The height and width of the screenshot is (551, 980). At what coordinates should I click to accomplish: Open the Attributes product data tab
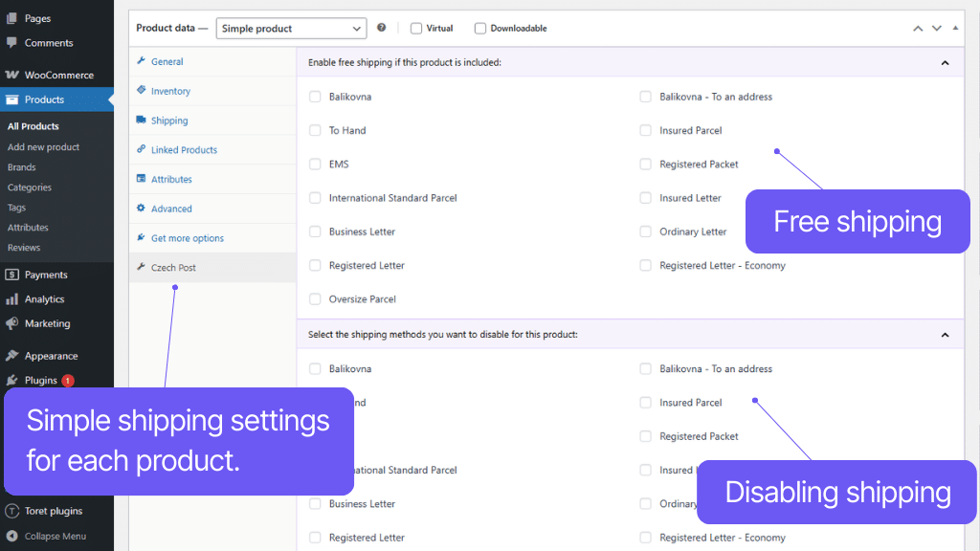212,179
